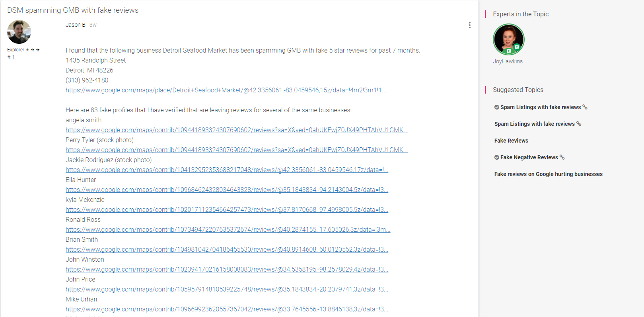Open angela smith's contributor reviews link
This screenshot has width=644, height=317.
(237, 130)
